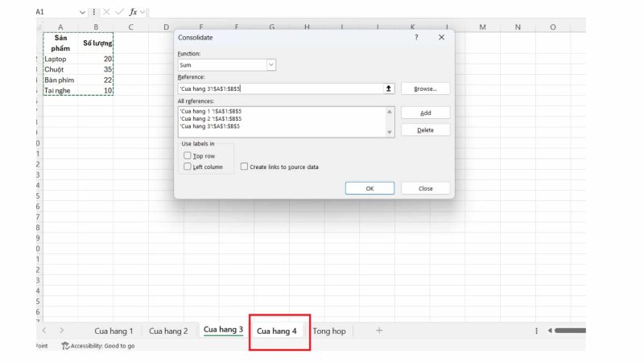This screenshot has width=644, height=362.
Task: Check Create links to source data
Action: (244, 167)
